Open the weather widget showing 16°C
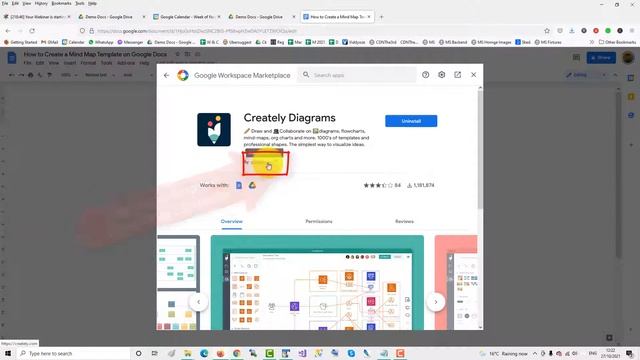Screen dimensions: 640x360 504,353
